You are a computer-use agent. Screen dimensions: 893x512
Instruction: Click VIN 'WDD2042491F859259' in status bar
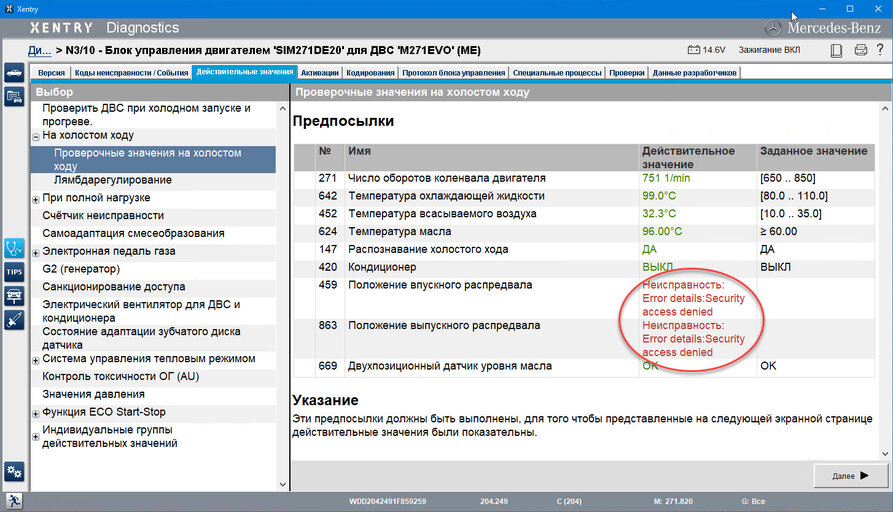pyautogui.click(x=388, y=501)
